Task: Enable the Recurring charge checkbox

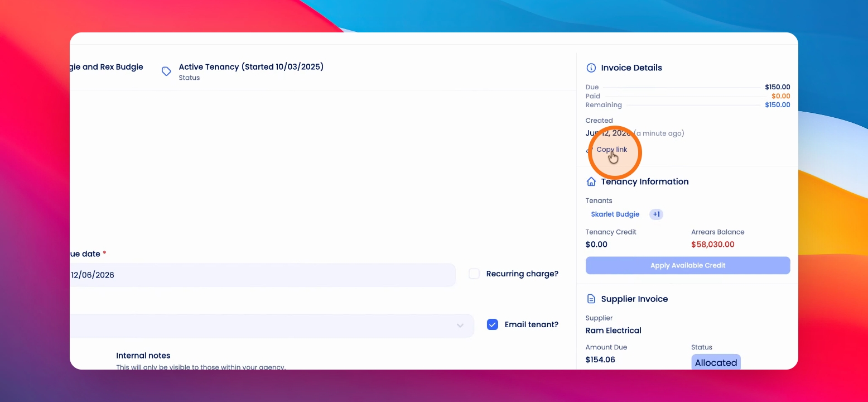Action: [x=474, y=274]
